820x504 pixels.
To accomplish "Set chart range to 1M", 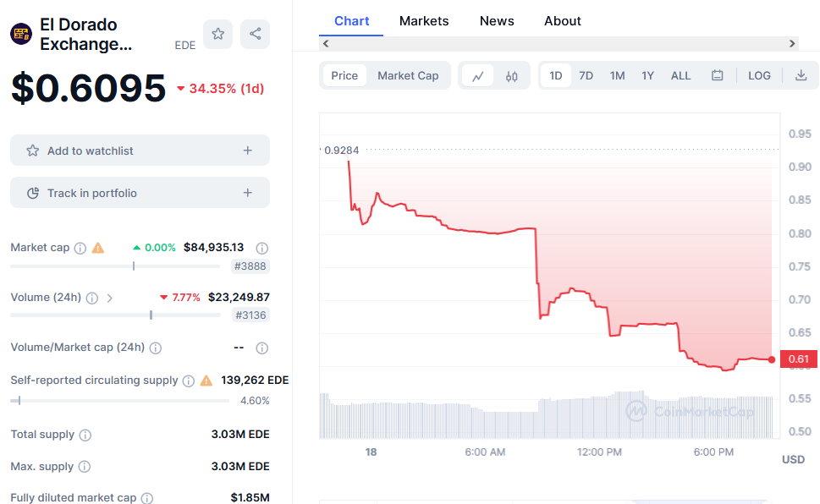I will click(x=617, y=76).
